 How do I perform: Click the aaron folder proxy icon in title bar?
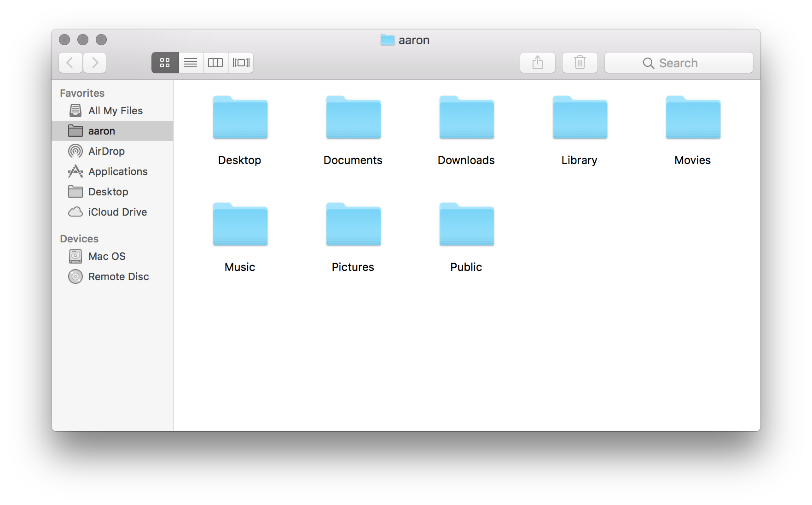pos(388,40)
